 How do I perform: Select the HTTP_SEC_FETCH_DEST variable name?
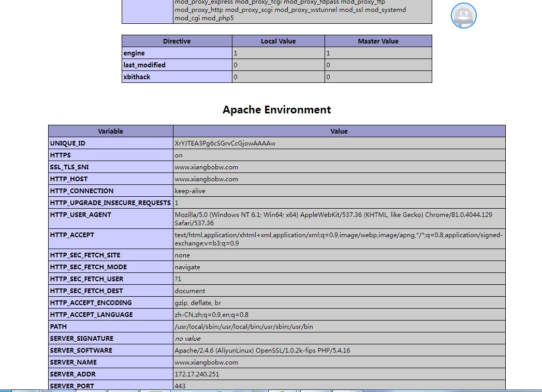coord(86,291)
